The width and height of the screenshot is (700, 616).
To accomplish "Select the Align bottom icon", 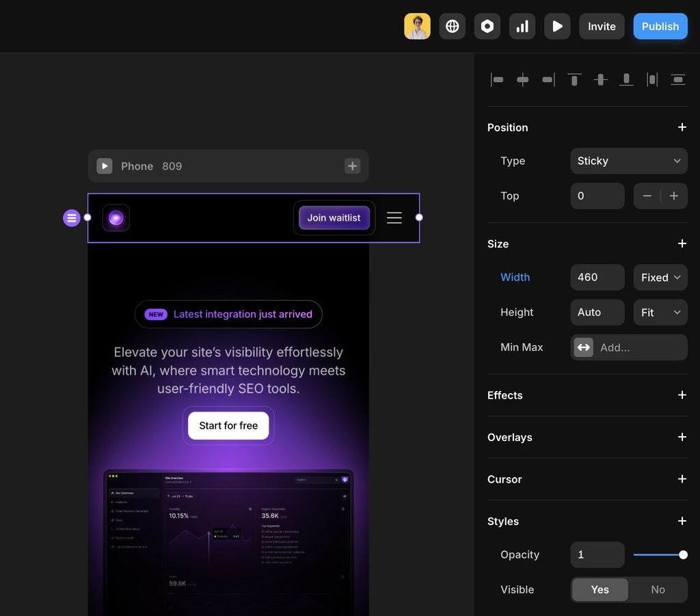I will pos(626,79).
